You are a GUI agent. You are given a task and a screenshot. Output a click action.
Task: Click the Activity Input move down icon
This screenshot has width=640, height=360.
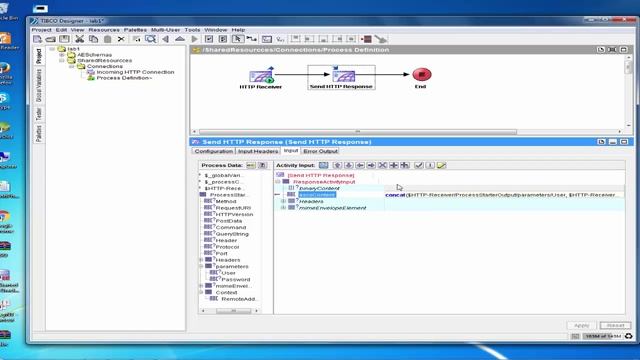coord(349,165)
